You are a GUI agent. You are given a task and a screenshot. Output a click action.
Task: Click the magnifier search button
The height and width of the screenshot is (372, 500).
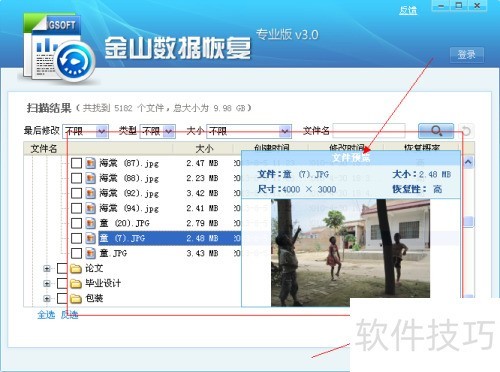click(436, 131)
